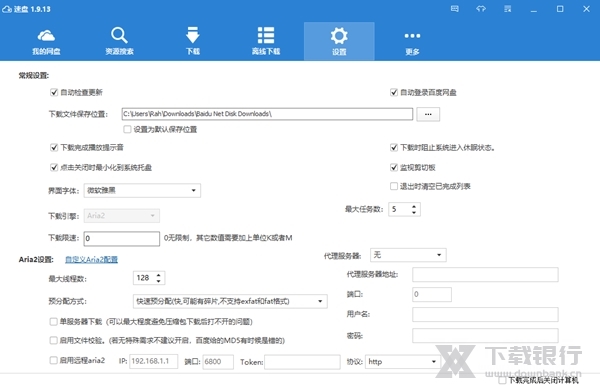Open the 代理服务器 dropdown showing 无
This screenshot has height=387, width=600.
[408, 255]
